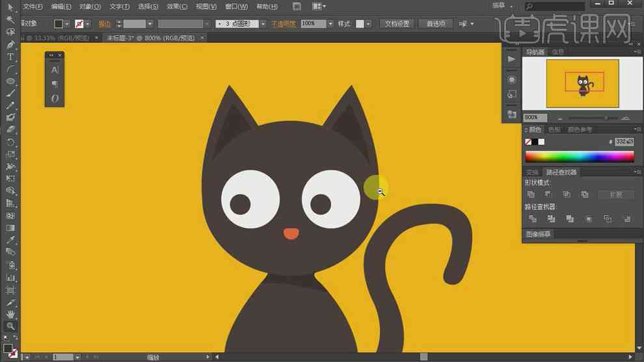
Task: Click the Minus Back pathfinder icon
Action: click(627, 219)
